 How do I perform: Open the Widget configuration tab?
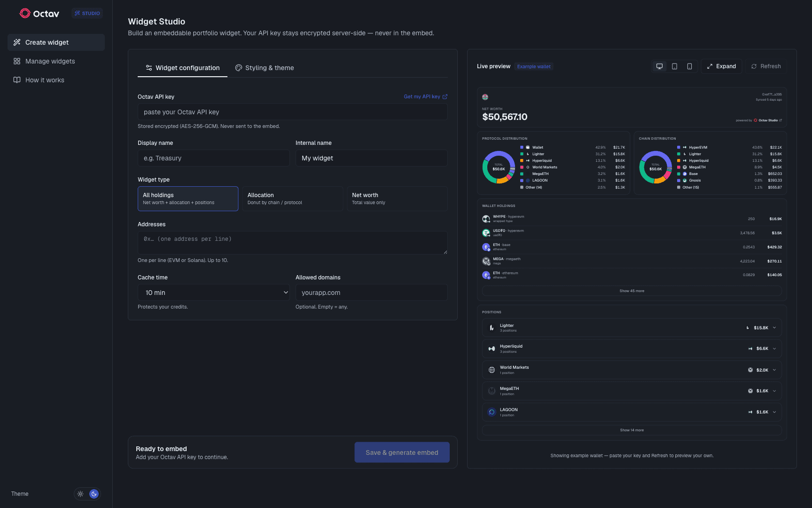(x=182, y=68)
